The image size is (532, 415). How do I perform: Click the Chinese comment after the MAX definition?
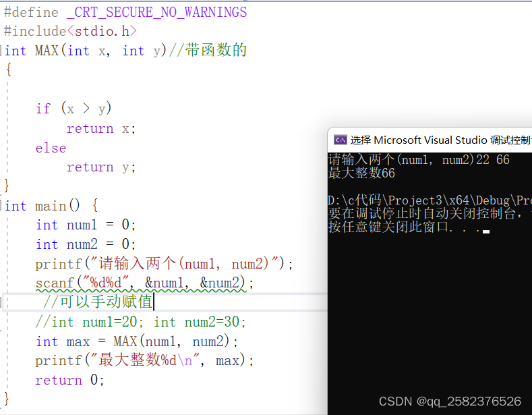pyautogui.click(x=208, y=50)
